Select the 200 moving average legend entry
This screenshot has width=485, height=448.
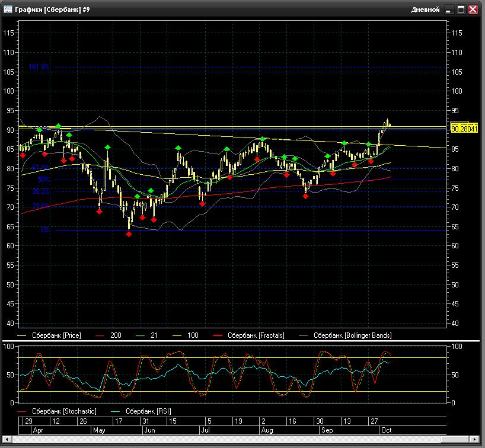109,335
